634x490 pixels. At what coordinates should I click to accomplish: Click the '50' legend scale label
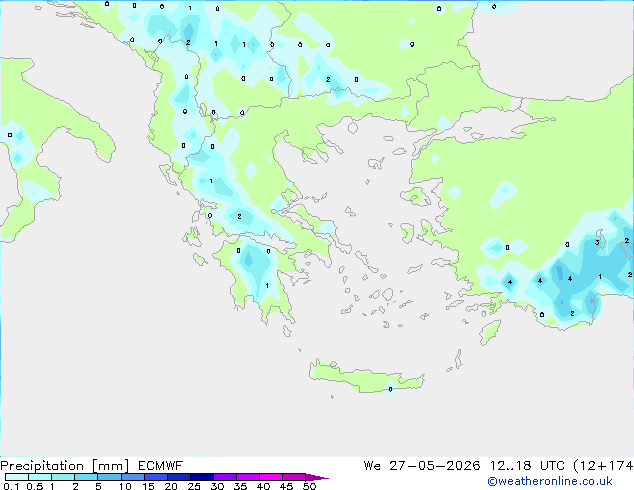(310, 486)
